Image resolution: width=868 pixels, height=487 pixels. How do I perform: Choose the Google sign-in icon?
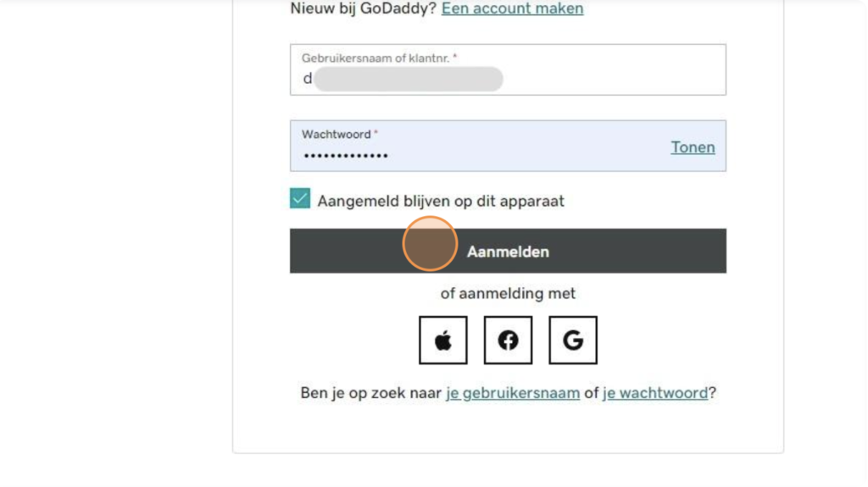(x=572, y=340)
